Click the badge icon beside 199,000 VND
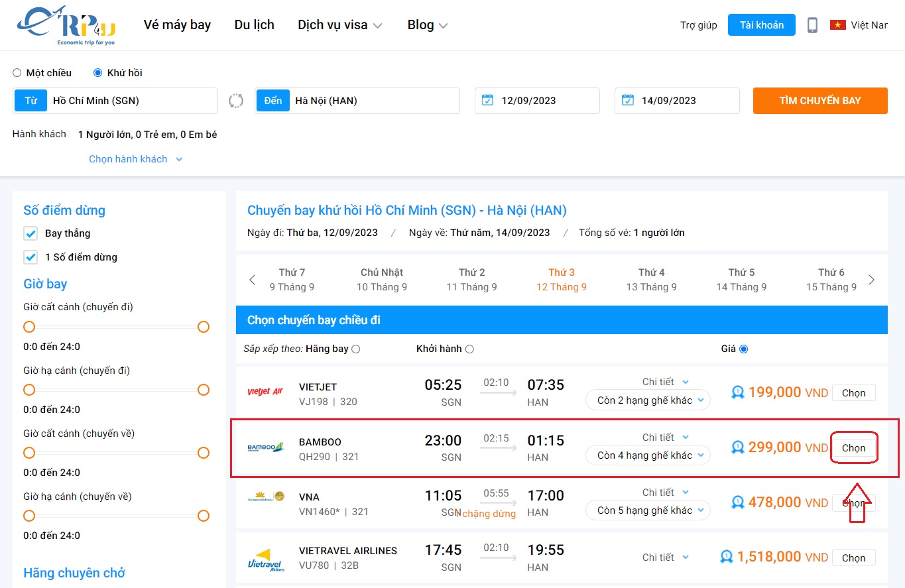This screenshot has width=905, height=588. point(737,392)
